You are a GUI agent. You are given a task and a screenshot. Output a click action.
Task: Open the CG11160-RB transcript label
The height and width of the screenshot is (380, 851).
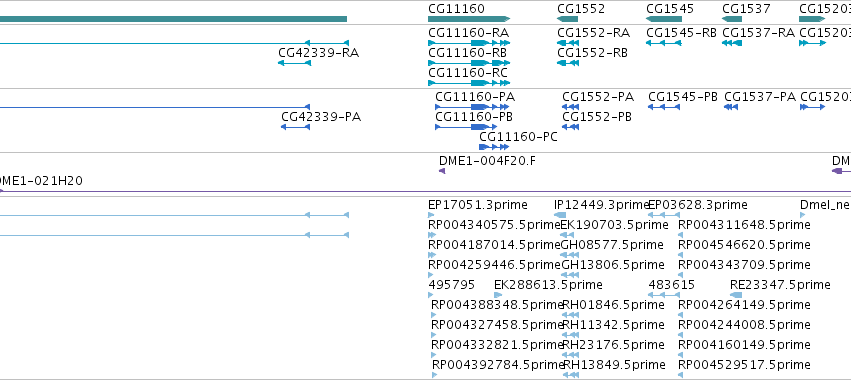tap(467, 53)
